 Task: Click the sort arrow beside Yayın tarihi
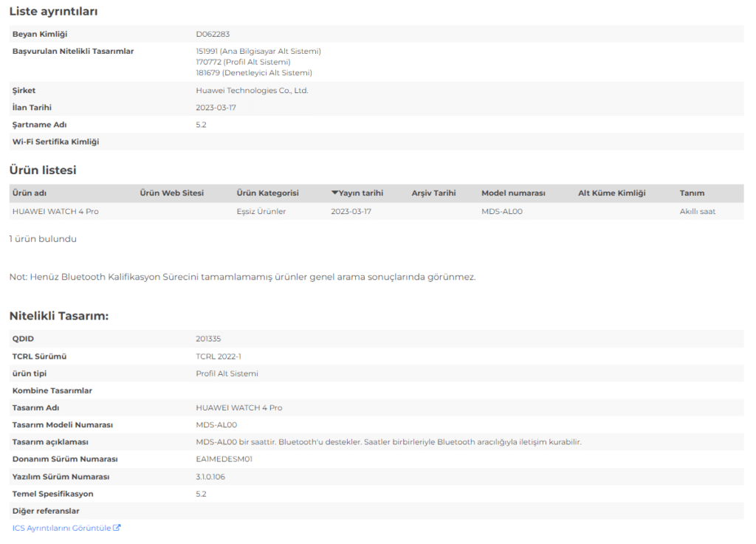[334, 193]
